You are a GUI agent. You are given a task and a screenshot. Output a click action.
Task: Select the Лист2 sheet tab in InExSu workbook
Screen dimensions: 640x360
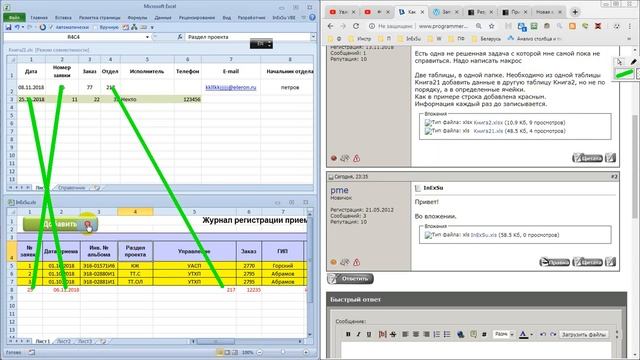click(64, 341)
